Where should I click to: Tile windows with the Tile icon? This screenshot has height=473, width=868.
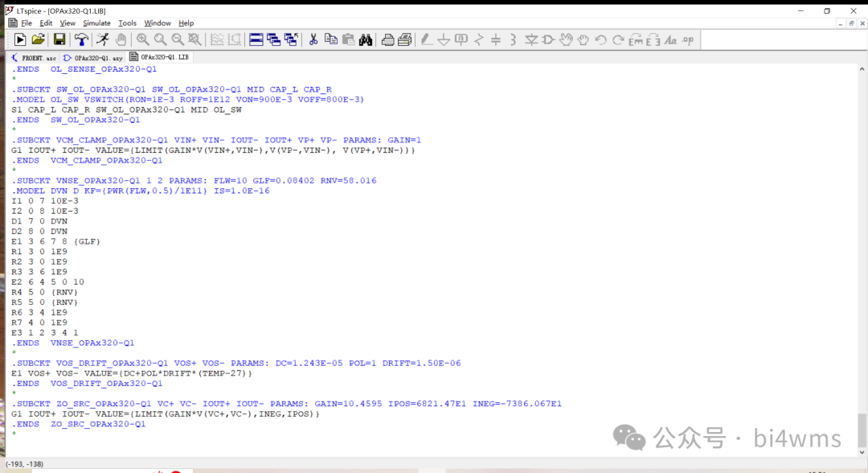click(256, 39)
